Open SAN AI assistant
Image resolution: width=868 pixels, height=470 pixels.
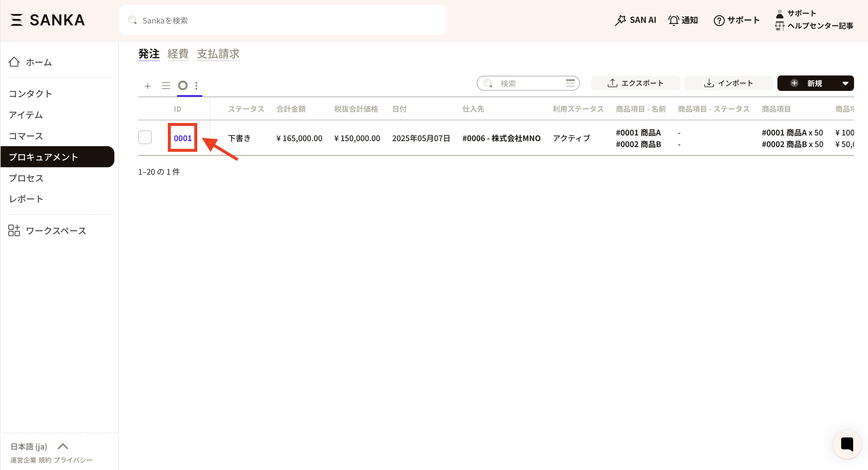[x=635, y=20]
